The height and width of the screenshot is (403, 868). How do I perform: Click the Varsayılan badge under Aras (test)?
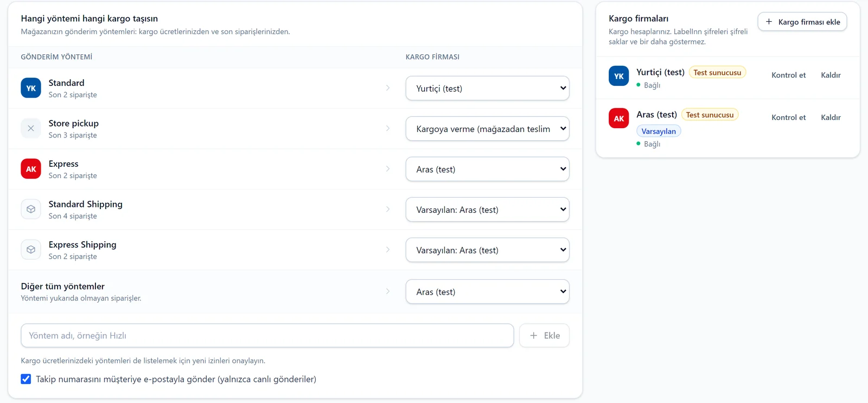659,131
